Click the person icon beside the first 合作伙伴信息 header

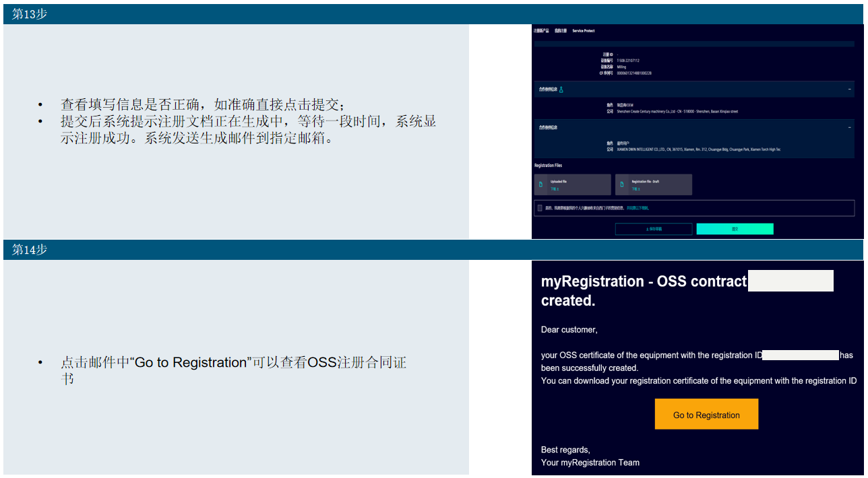point(561,89)
